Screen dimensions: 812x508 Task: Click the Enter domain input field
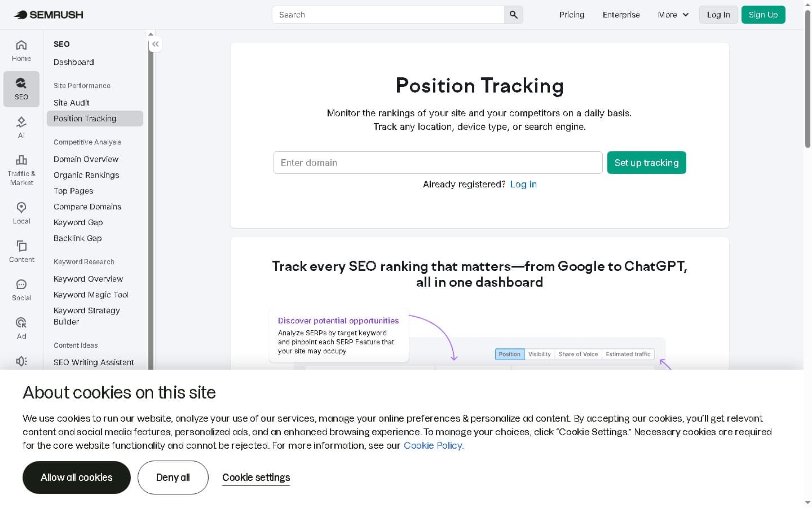[438, 163]
